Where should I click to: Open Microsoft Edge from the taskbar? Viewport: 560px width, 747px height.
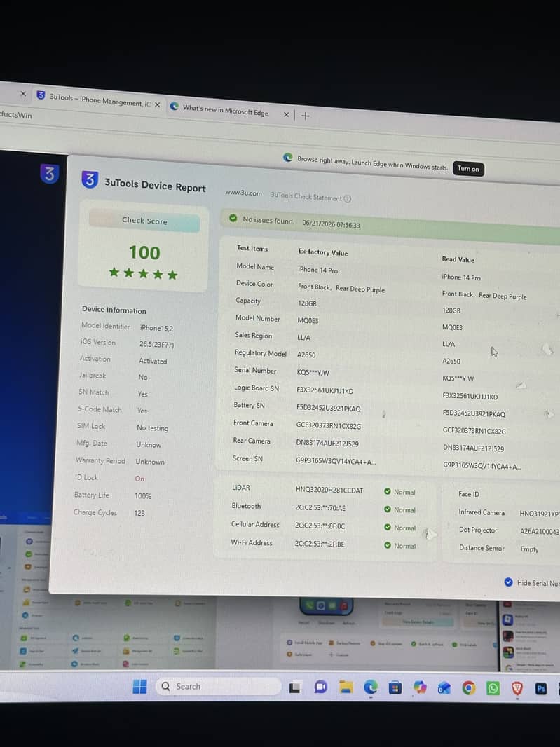coord(371,687)
